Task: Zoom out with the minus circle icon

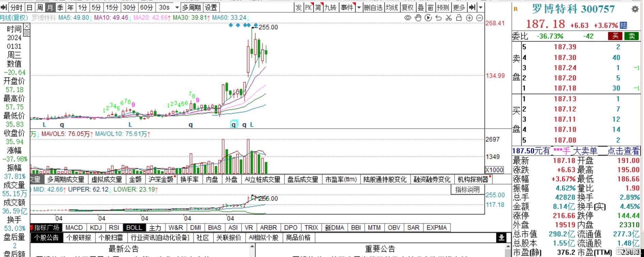Action: (480, 18)
